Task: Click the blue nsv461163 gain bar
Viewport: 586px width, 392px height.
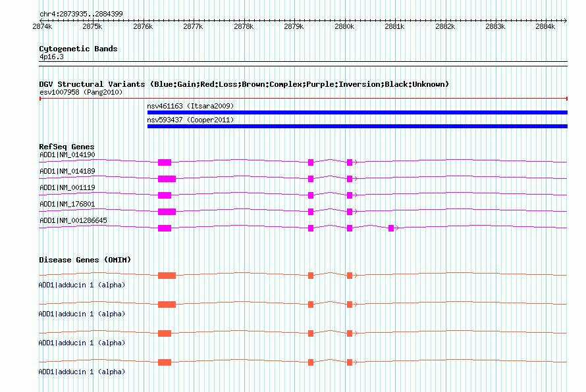Action: point(358,112)
